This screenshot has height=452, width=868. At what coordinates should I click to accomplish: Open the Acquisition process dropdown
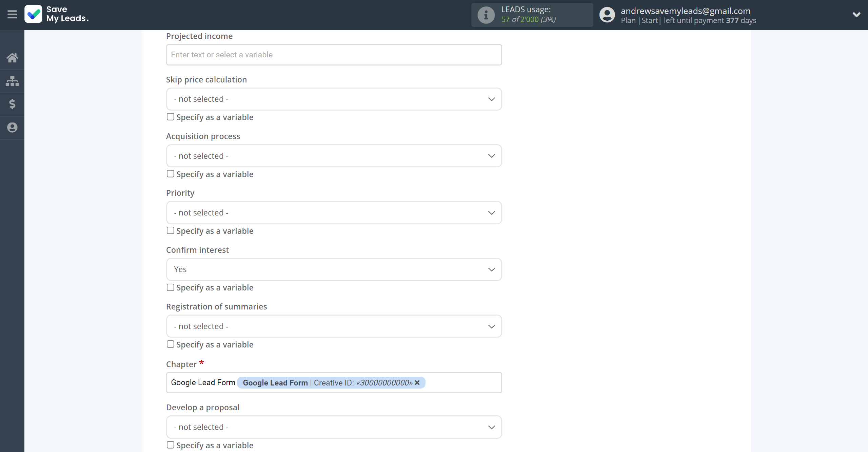[334, 156]
